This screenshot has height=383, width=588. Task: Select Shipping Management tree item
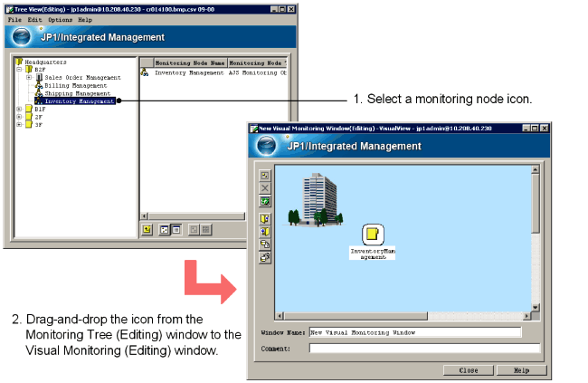[x=78, y=93]
